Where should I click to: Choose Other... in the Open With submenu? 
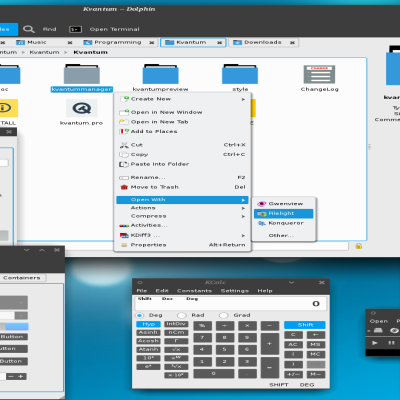point(284,236)
